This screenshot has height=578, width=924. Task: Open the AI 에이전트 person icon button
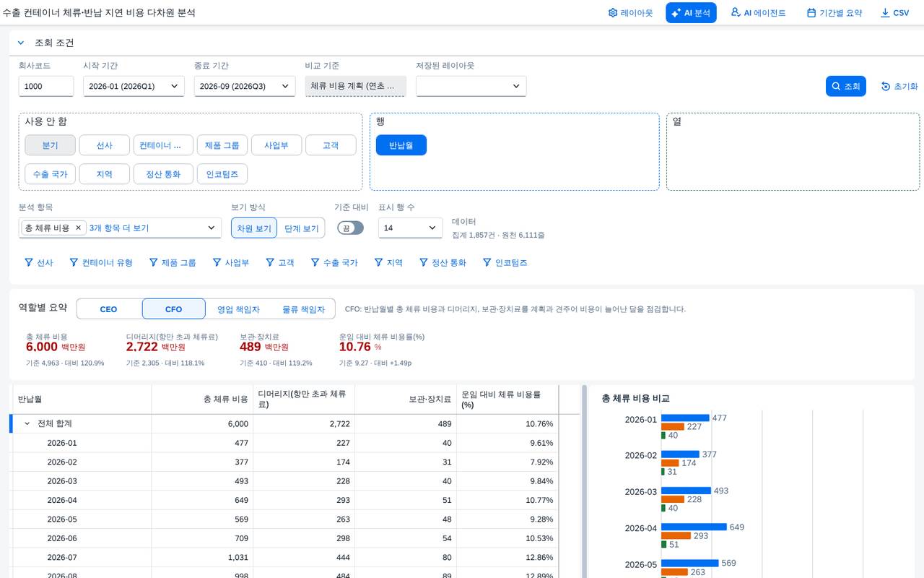click(x=758, y=13)
